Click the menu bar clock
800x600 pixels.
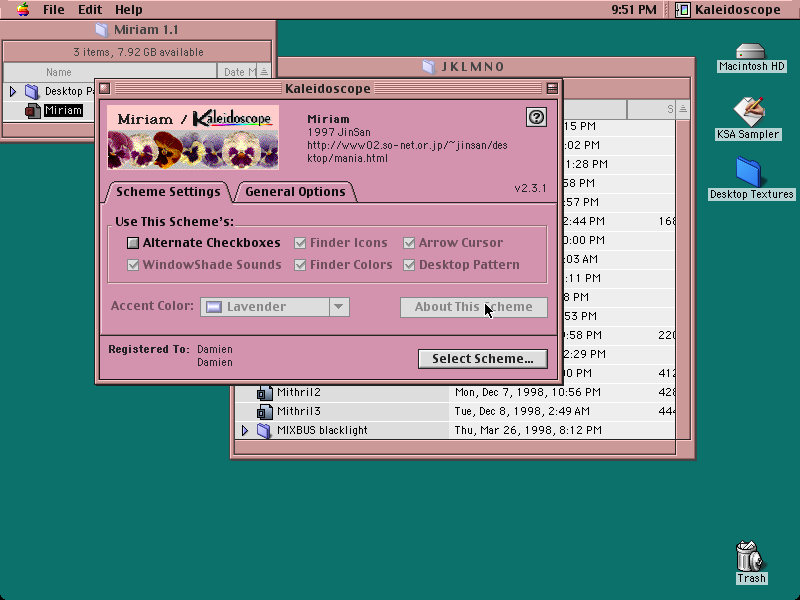click(634, 9)
